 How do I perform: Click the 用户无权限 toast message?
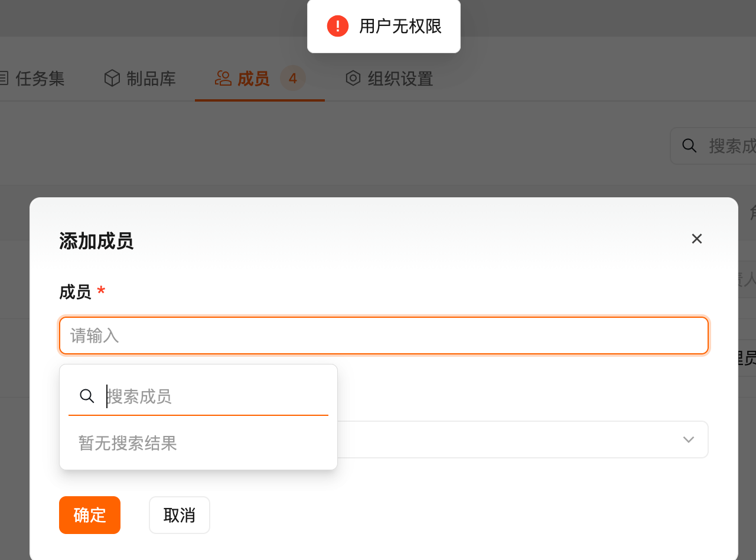pos(400,26)
